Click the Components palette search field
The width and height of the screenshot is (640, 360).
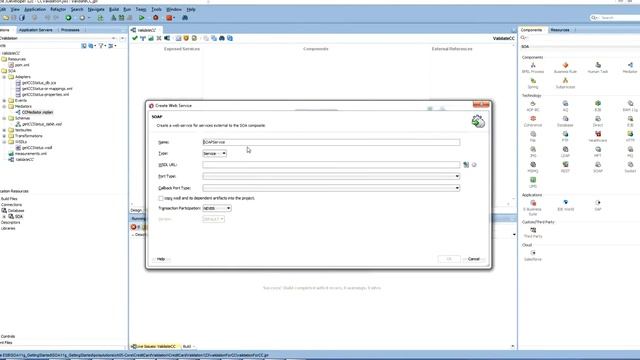pos(580,38)
